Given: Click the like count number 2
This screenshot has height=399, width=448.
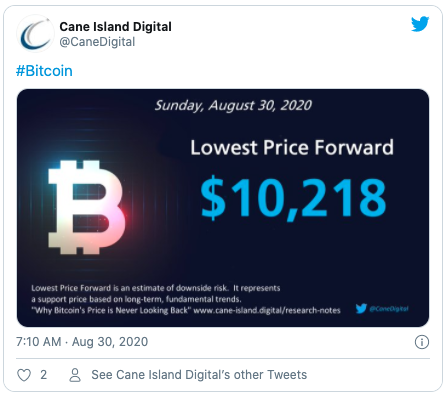Looking at the screenshot, I should (x=44, y=375).
